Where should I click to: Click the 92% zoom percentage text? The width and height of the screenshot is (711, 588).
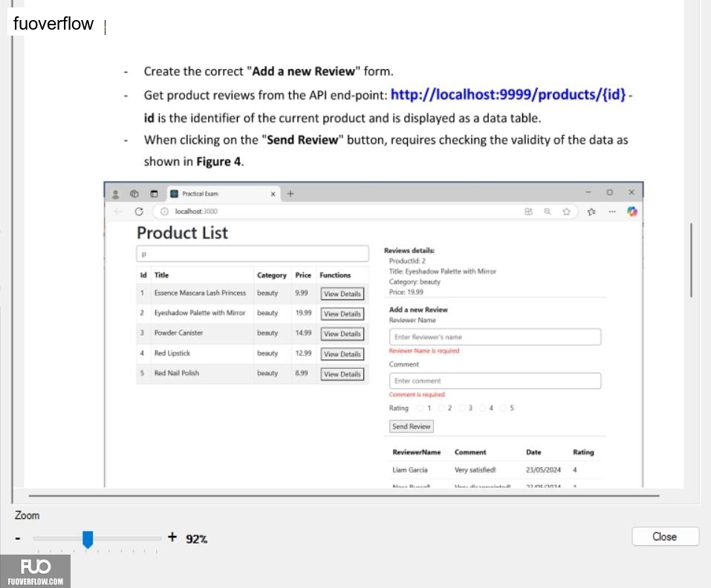pos(196,539)
